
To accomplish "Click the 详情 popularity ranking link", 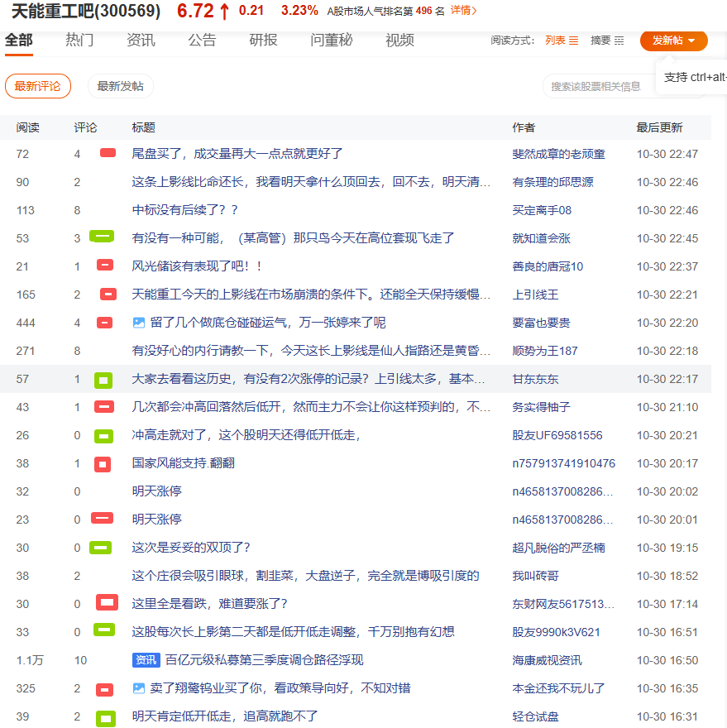I will coord(463,10).
